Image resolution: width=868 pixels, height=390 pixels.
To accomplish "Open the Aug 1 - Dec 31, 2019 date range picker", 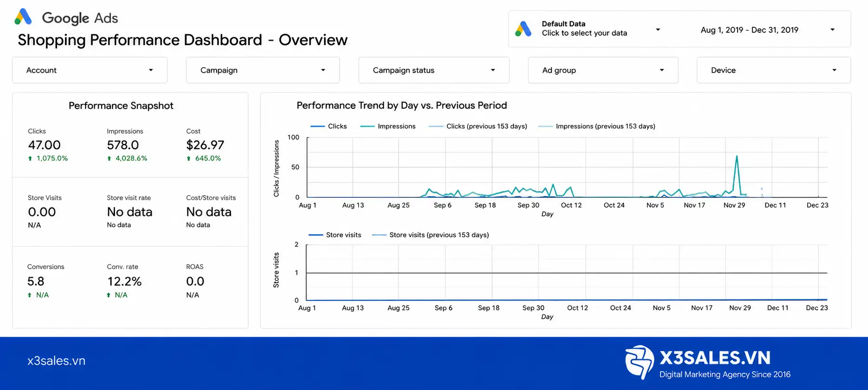I will (768, 30).
